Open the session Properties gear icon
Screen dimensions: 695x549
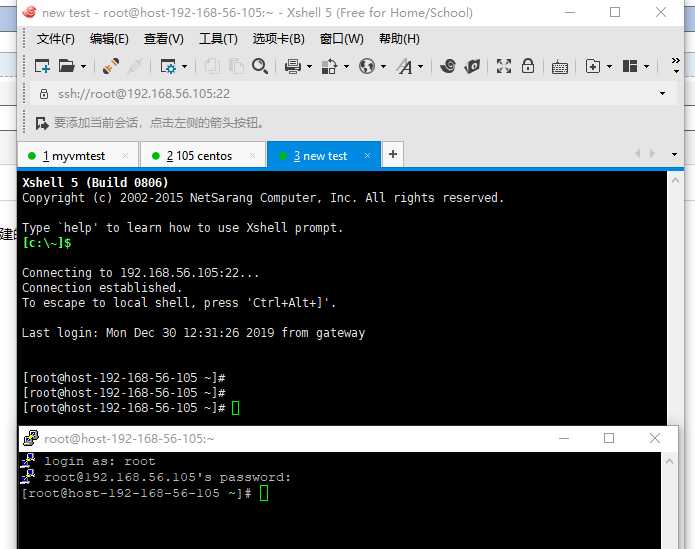(168, 66)
